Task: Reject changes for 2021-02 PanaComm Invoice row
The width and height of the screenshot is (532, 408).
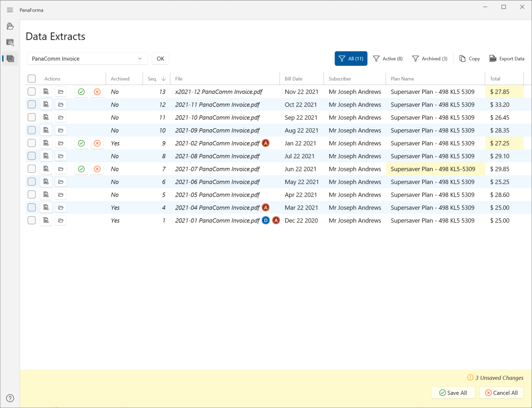Action: tap(97, 143)
